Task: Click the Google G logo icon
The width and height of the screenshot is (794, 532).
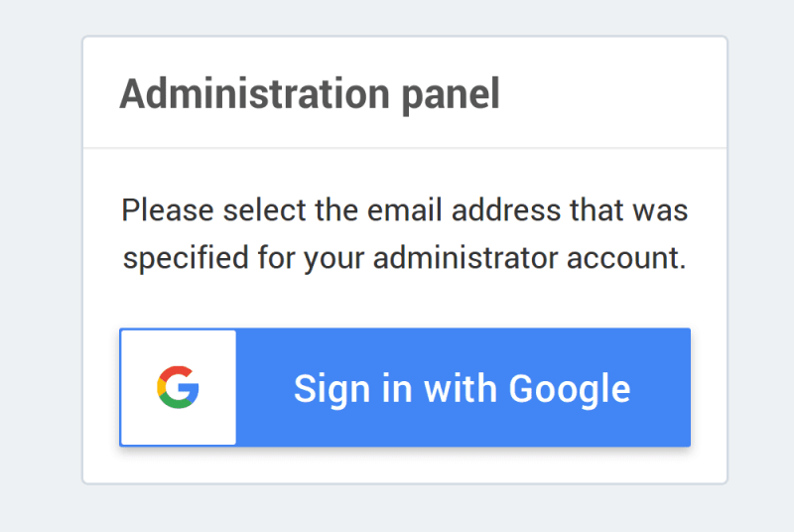Action: point(178,387)
